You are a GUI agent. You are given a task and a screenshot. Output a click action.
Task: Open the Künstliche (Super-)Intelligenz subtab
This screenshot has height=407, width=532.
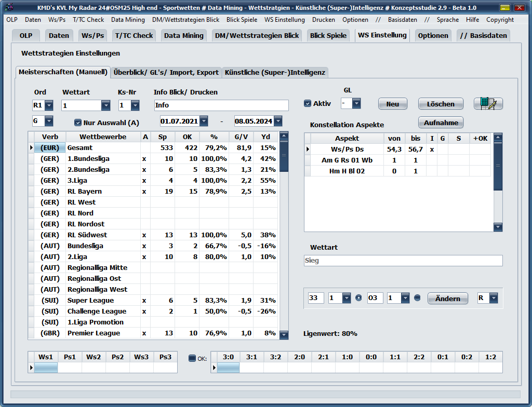coord(275,72)
